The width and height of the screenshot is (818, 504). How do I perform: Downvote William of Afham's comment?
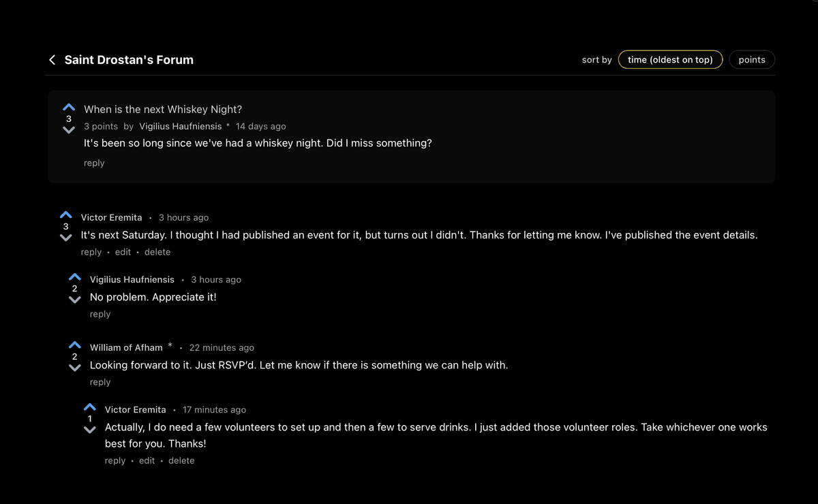click(74, 368)
